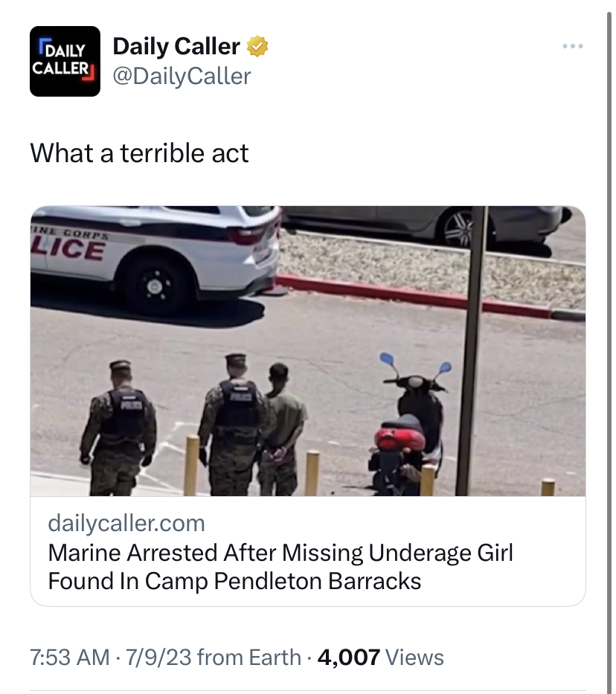Screen dimensions: 616x694
Task: Click the 'Views' label
Action: 414,658
